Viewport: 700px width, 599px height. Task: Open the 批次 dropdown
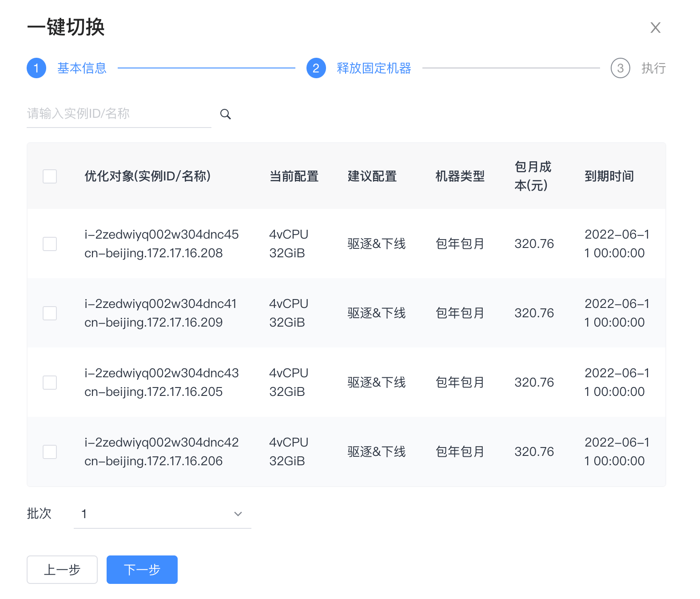(163, 514)
